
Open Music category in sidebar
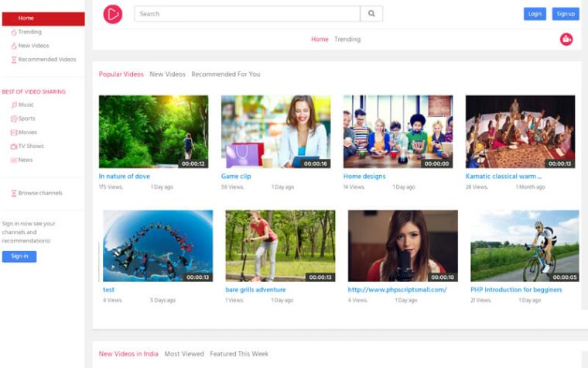[x=26, y=105]
